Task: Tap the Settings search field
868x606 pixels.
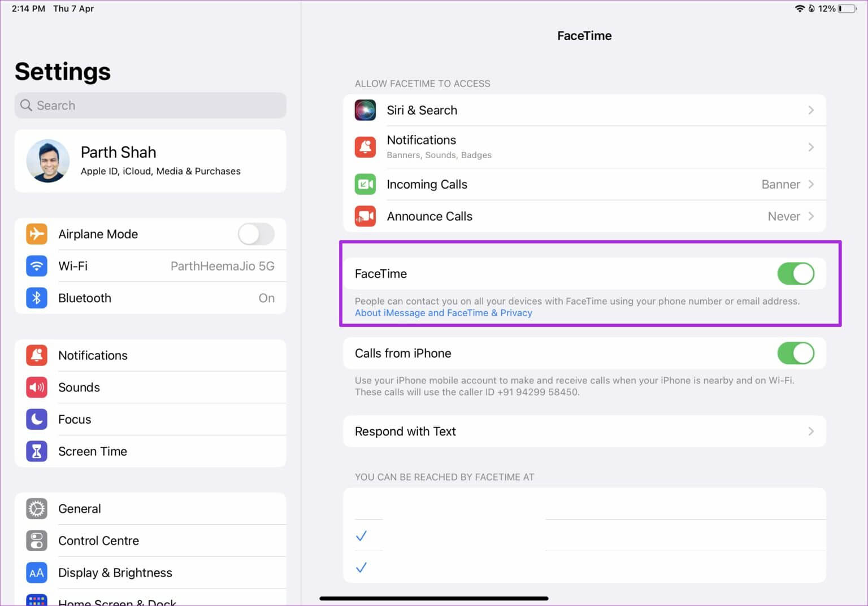Action: coord(150,106)
